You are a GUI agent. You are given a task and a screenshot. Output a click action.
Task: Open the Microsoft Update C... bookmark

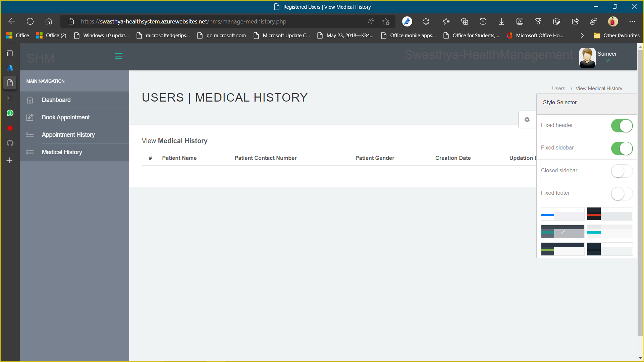click(x=282, y=36)
